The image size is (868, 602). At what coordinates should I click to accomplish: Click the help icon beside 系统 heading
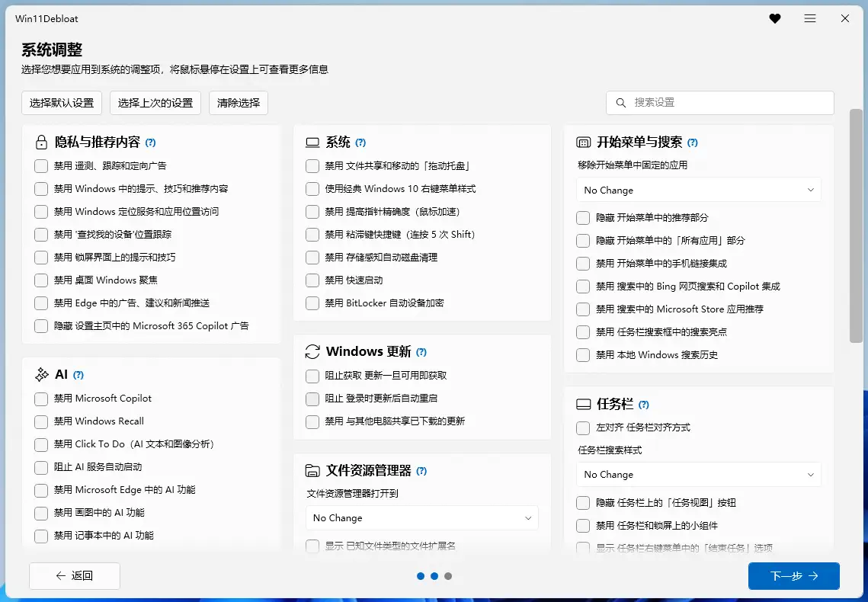pyautogui.click(x=360, y=142)
